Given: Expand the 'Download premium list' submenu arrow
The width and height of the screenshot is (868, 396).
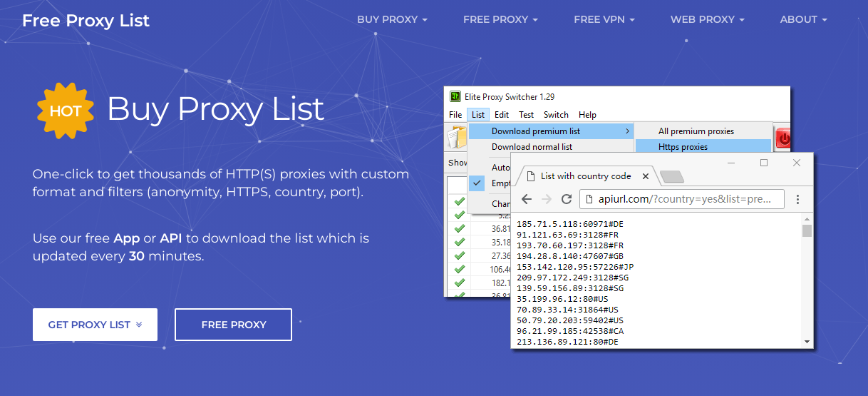Looking at the screenshot, I should [627, 131].
